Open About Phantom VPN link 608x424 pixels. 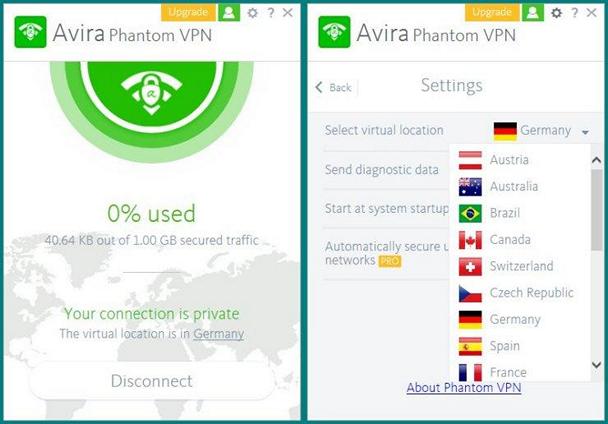tap(464, 387)
